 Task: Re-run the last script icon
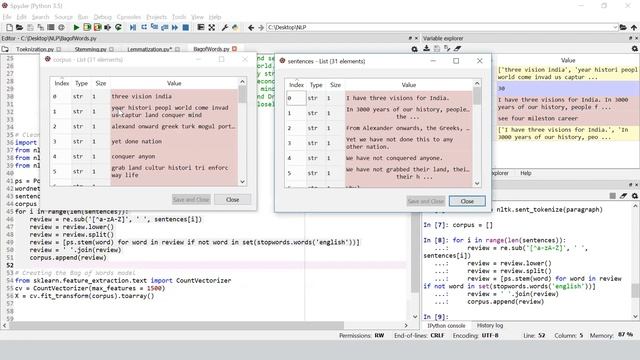tap(118, 27)
